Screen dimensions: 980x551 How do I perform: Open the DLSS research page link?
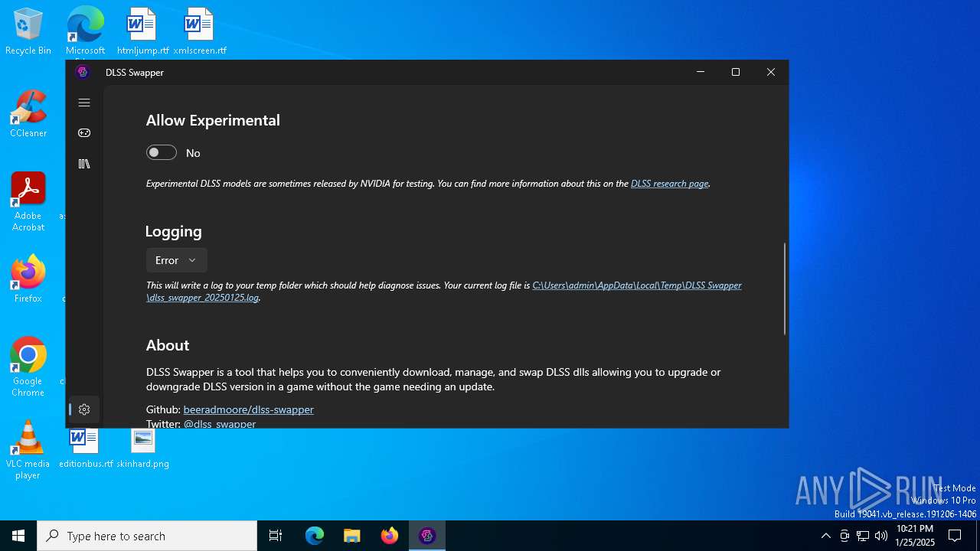click(669, 184)
